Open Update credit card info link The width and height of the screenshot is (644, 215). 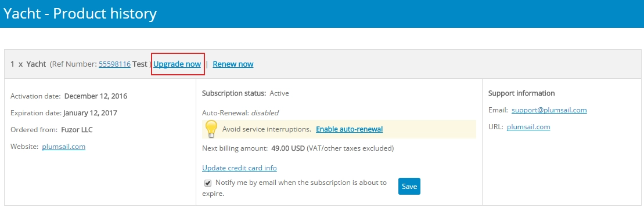239,168
